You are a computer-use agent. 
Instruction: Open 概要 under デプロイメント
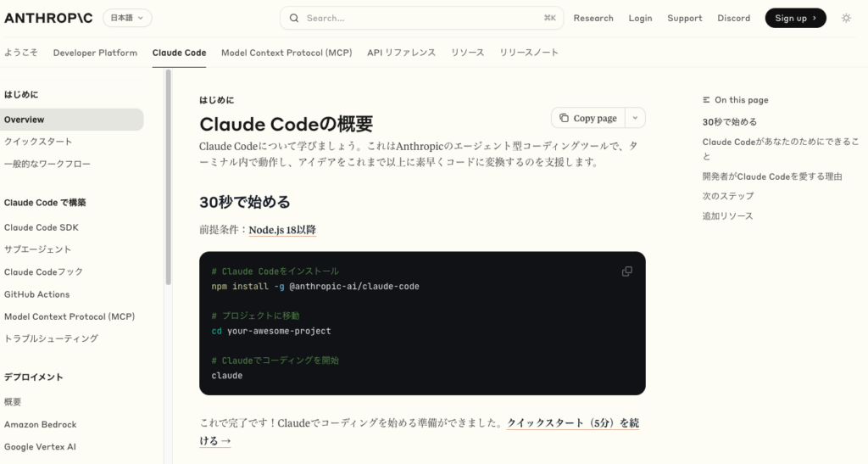tap(13, 402)
